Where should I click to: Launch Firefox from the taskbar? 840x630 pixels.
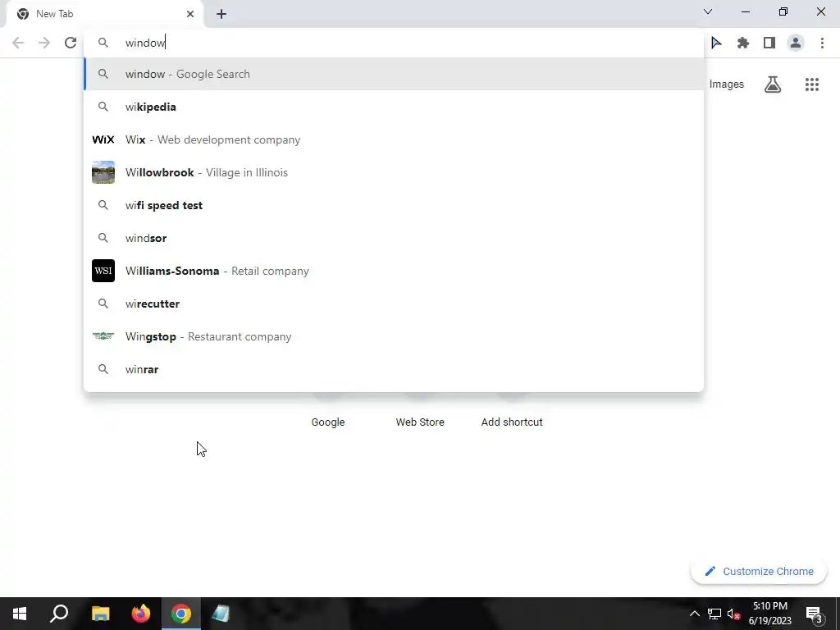[x=141, y=614]
